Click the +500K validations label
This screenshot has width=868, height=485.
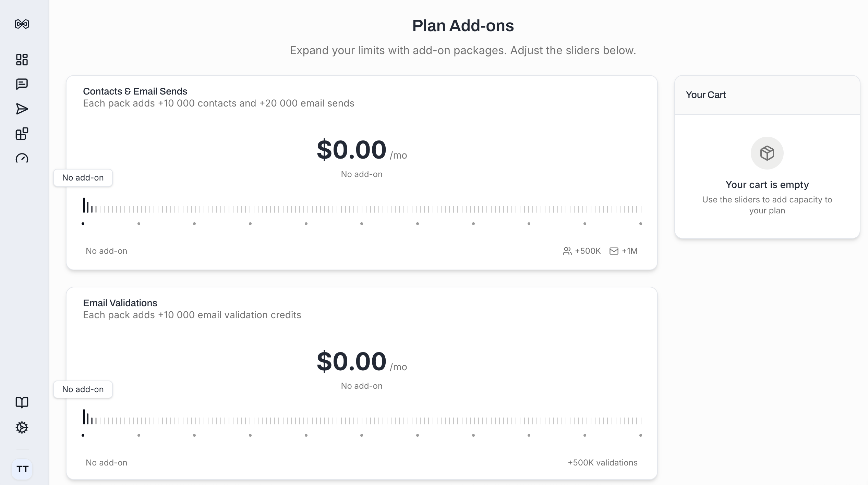[x=602, y=462]
